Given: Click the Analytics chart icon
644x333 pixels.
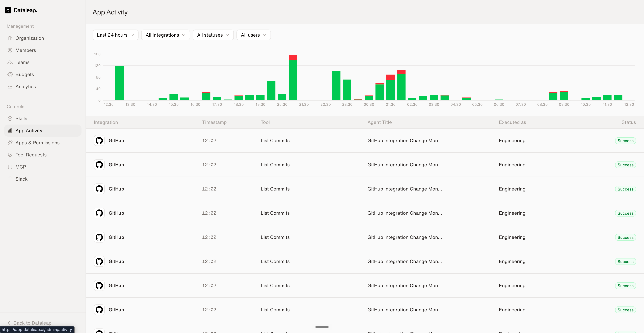Looking at the screenshot, I should point(10,86).
